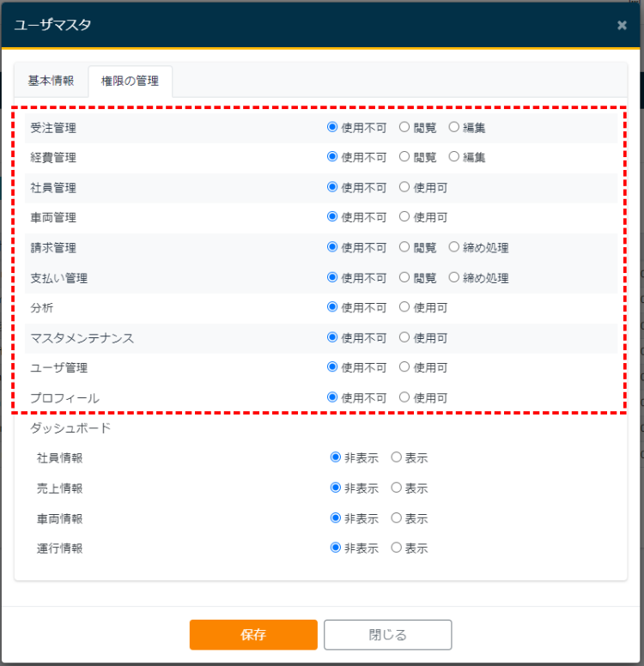644x666 pixels.
Task: Set 受注管理 to 編集
Action: pos(454,128)
